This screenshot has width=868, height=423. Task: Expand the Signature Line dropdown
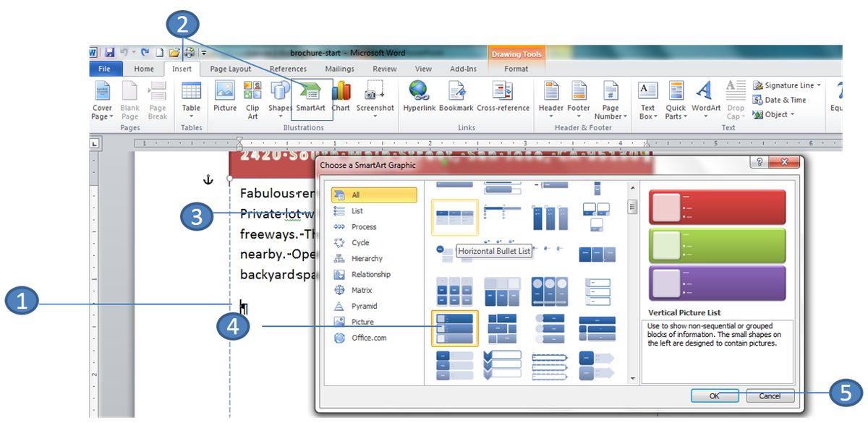(819, 85)
